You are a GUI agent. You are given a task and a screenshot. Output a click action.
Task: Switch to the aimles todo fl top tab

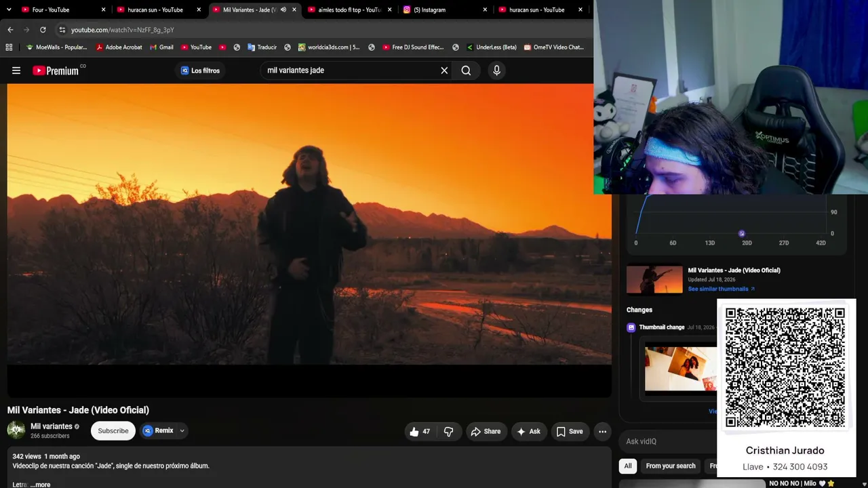[x=350, y=9]
